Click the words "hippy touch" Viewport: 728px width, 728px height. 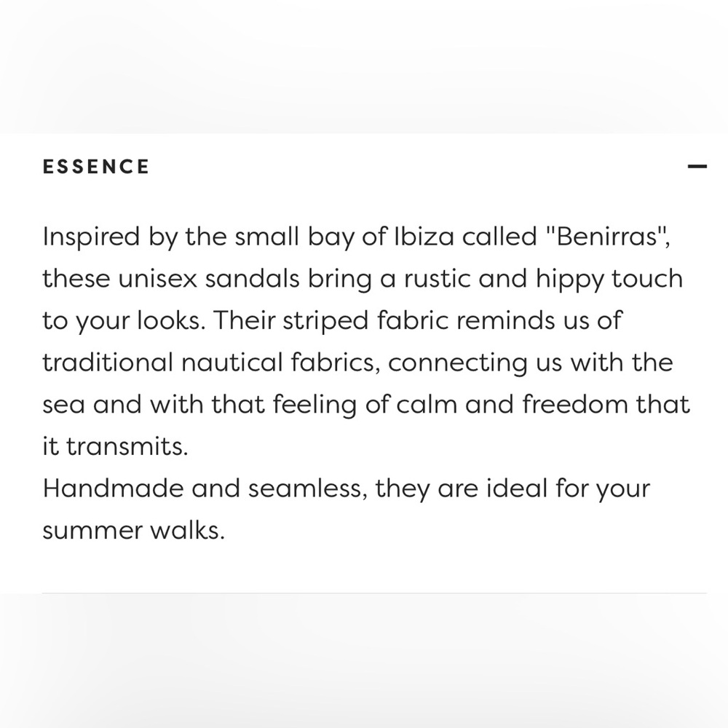coord(609,280)
